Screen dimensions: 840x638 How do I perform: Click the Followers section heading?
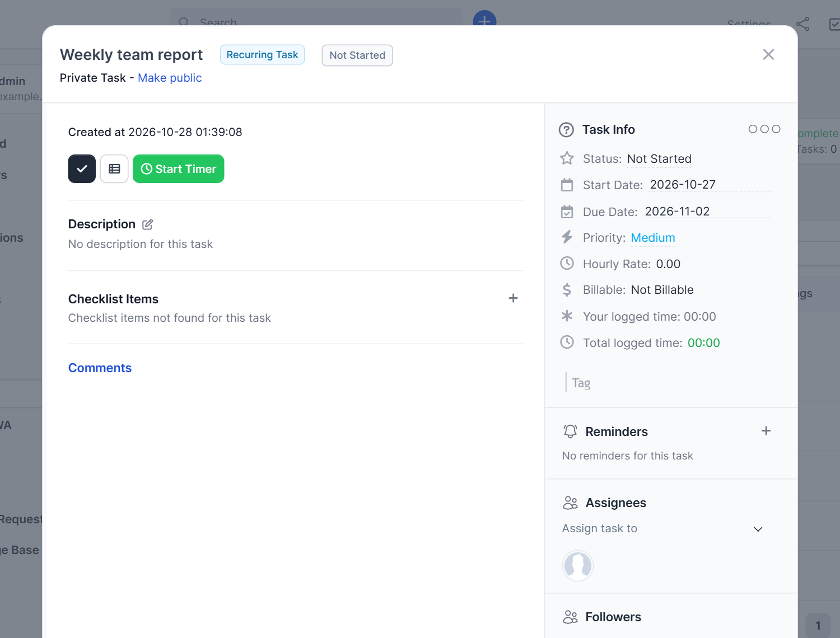pos(613,617)
